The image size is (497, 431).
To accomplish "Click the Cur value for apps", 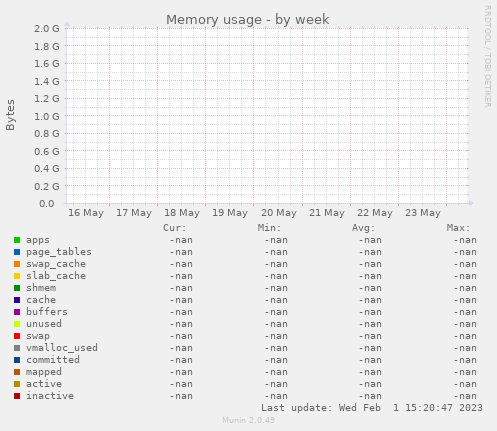I will point(181,240).
